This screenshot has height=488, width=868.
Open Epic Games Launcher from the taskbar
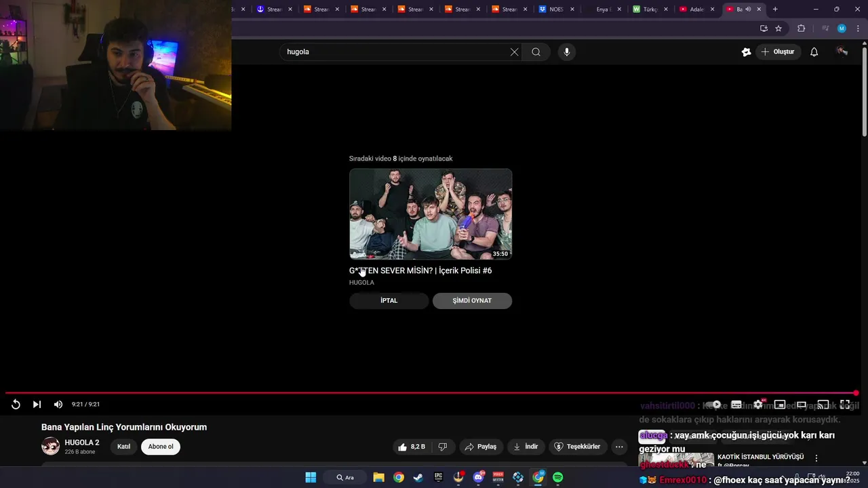[x=438, y=477]
